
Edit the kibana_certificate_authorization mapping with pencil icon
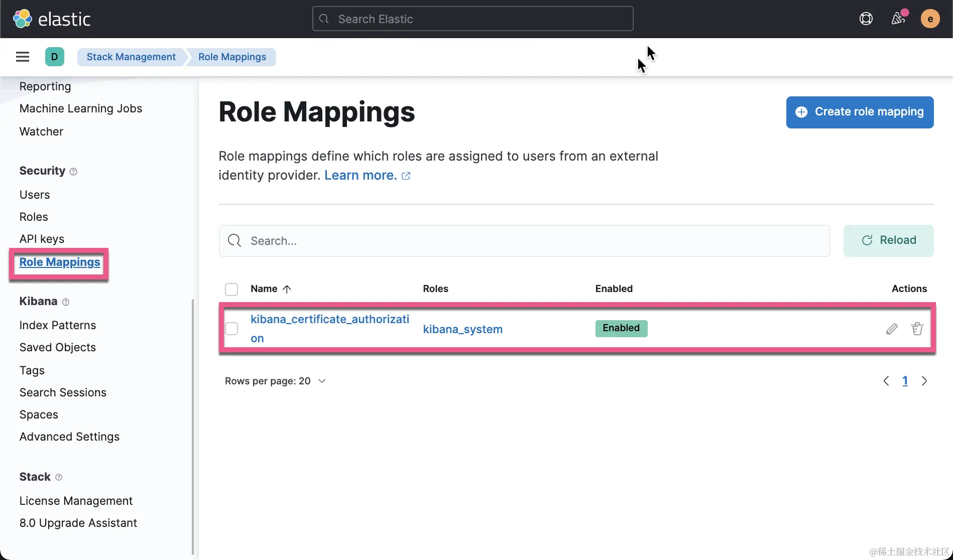click(892, 329)
